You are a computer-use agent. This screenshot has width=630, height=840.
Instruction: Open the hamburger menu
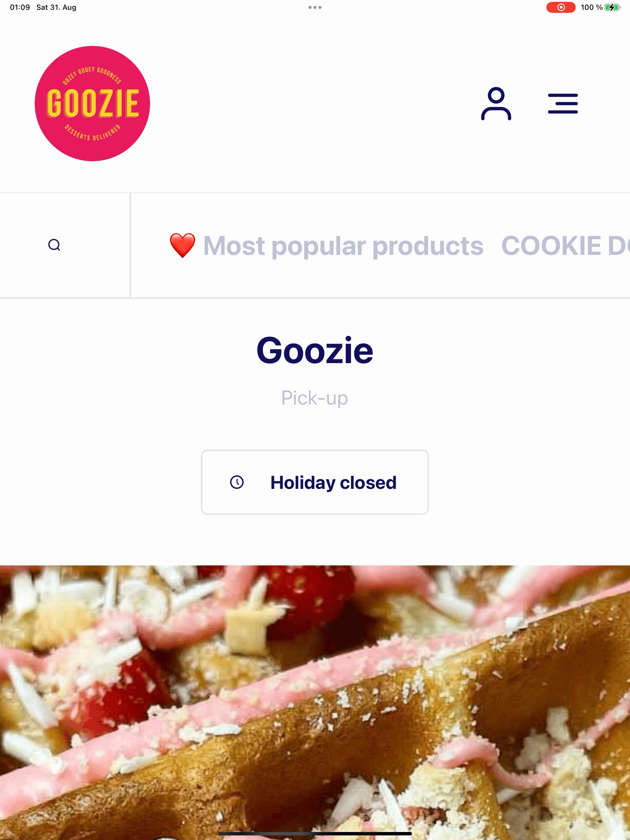563,104
